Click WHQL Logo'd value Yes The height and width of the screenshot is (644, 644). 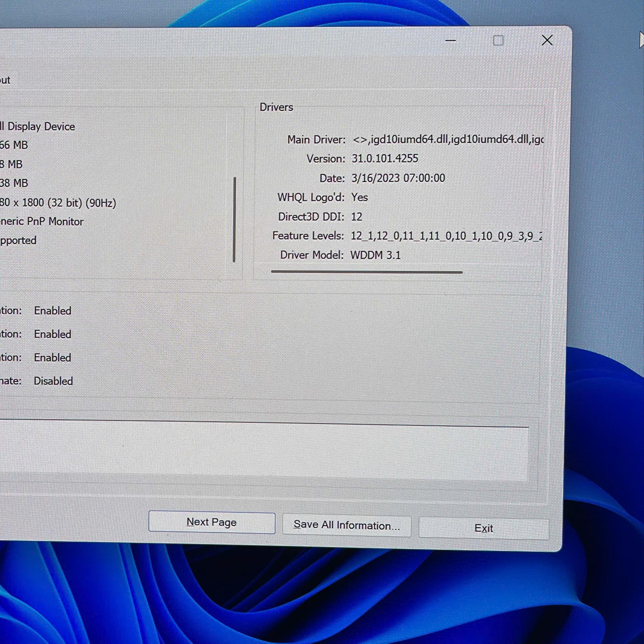tap(359, 197)
